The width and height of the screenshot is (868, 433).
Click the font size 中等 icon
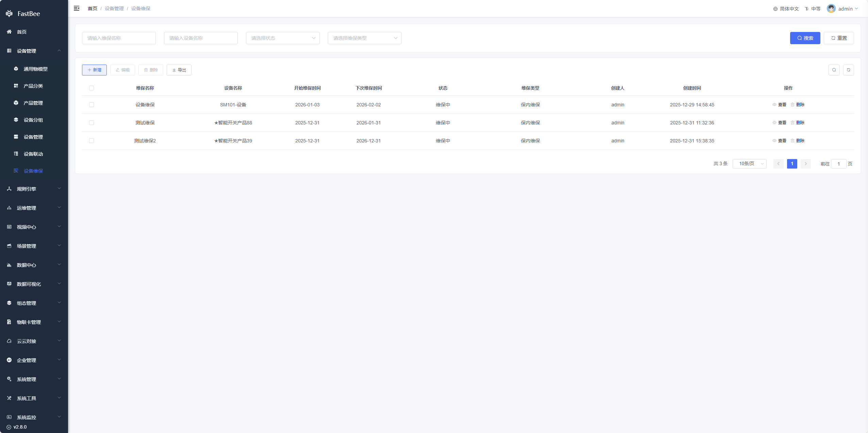click(807, 9)
